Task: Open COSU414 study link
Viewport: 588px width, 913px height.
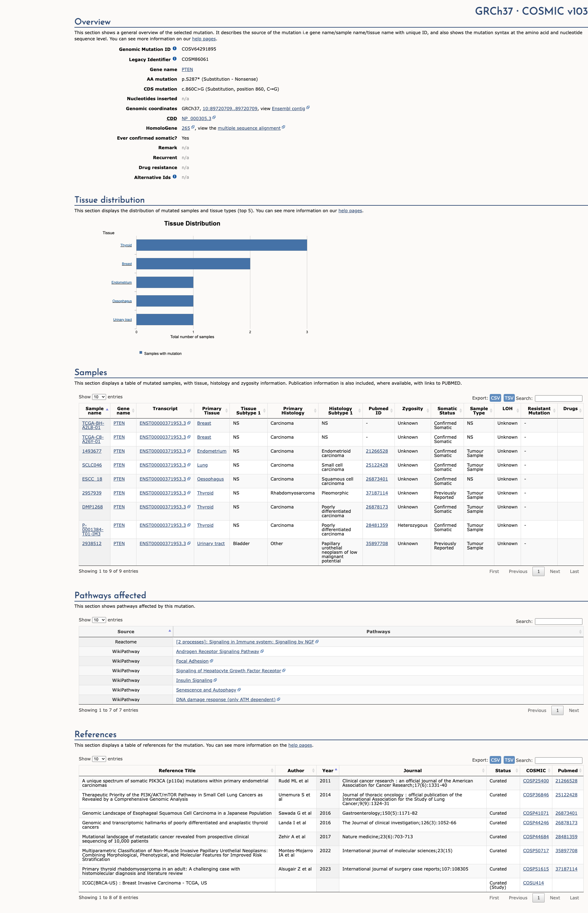Action: [x=533, y=883]
